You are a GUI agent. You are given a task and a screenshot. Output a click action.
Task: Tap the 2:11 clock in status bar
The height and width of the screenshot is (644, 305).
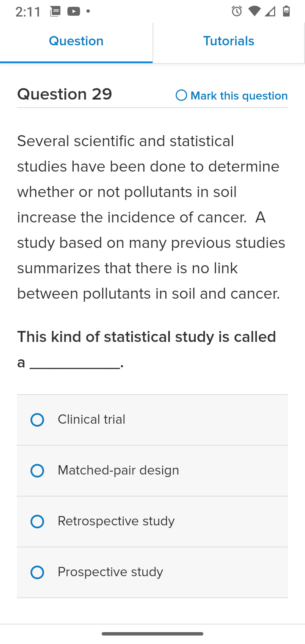(x=28, y=12)
